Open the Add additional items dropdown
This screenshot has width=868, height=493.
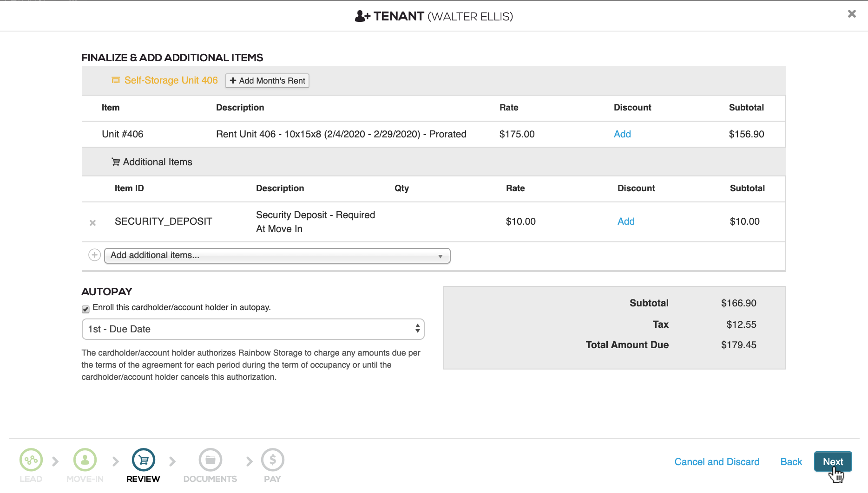coord(277,255)
